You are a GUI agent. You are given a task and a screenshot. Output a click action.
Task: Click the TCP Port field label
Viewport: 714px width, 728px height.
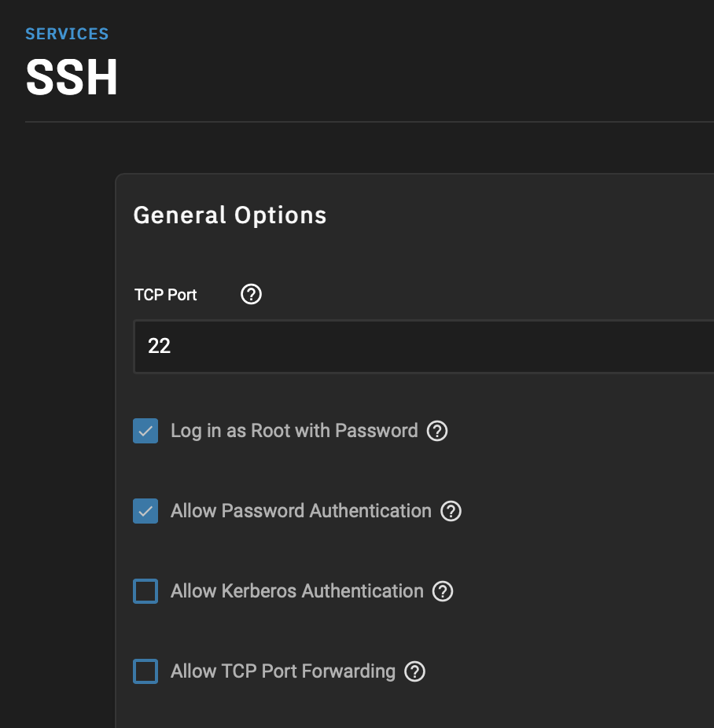(166, 295)
